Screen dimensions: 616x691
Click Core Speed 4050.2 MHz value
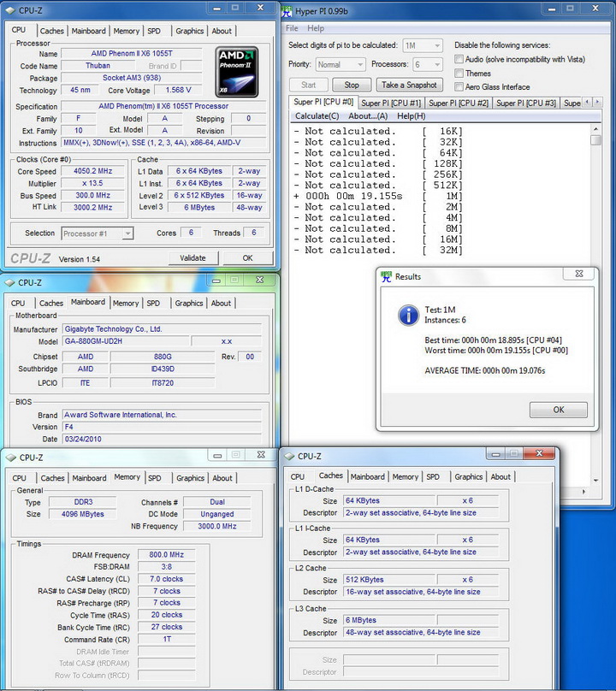pos(93,171)
